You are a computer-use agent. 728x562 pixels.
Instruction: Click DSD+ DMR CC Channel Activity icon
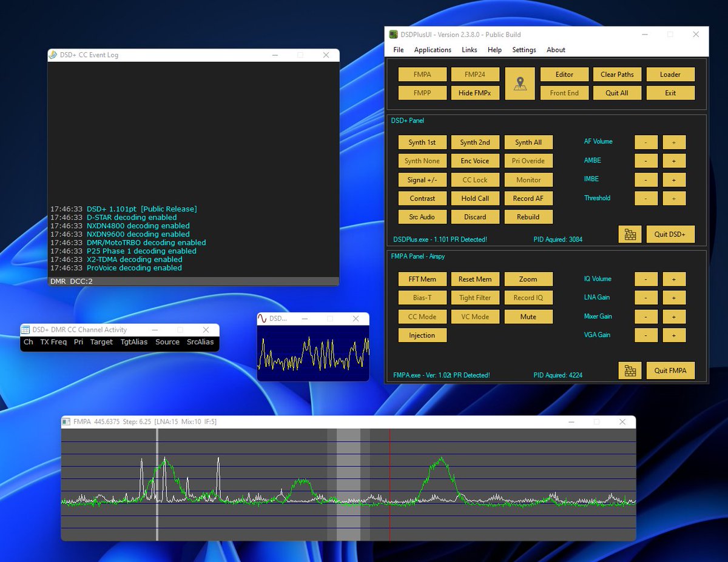point(25,330)
